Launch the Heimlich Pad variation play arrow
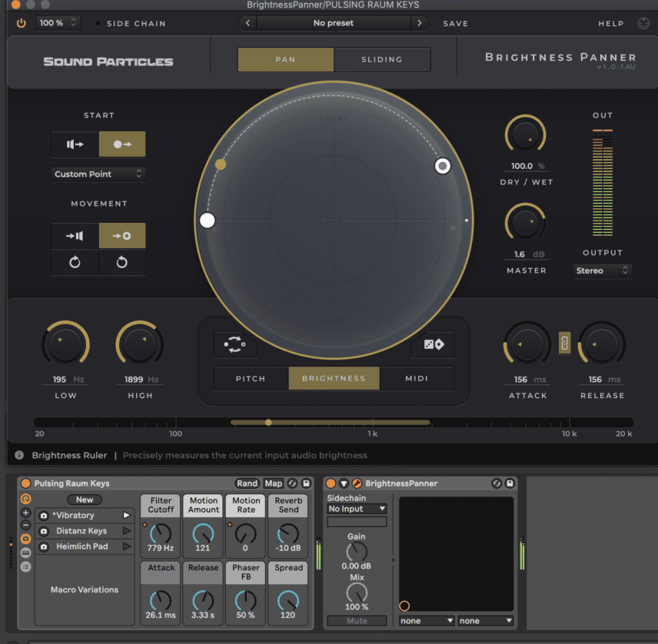 pyautogui.click(x=126, y=546)
